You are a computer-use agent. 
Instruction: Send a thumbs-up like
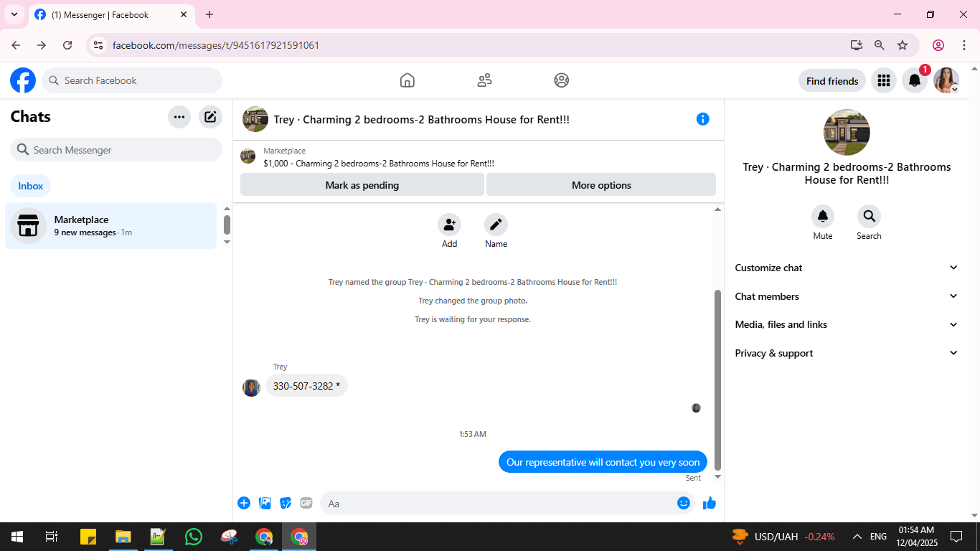tap(710, 503)
